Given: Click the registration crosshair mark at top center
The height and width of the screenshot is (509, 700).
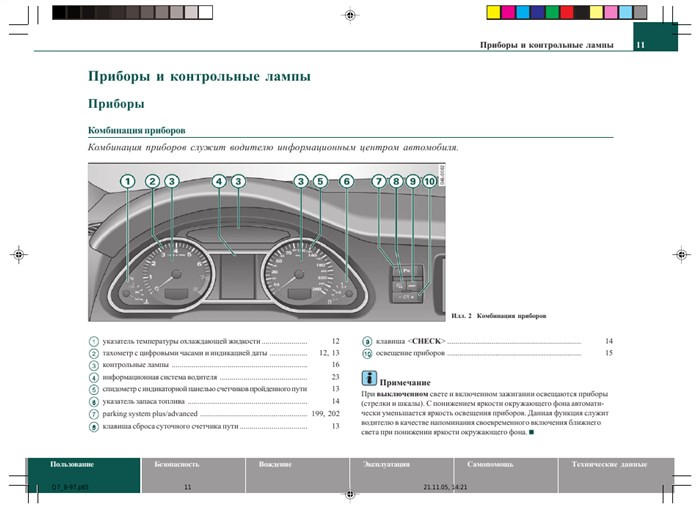Looking at the screenshot, I should point(348,15).
